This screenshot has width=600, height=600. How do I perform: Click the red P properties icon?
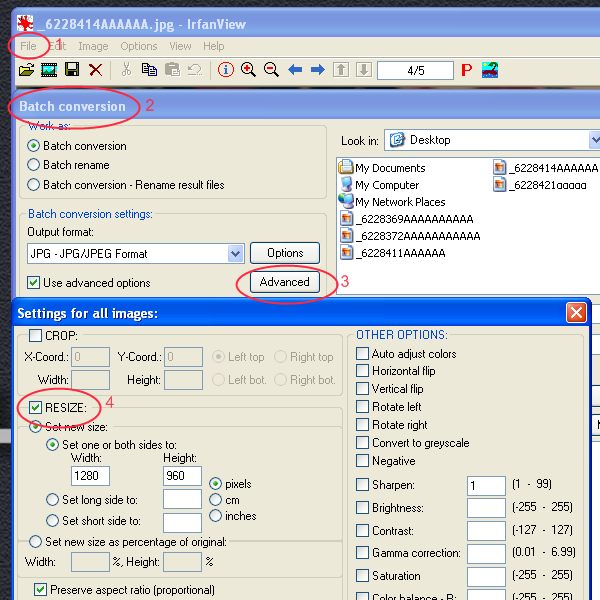(466, 70)
